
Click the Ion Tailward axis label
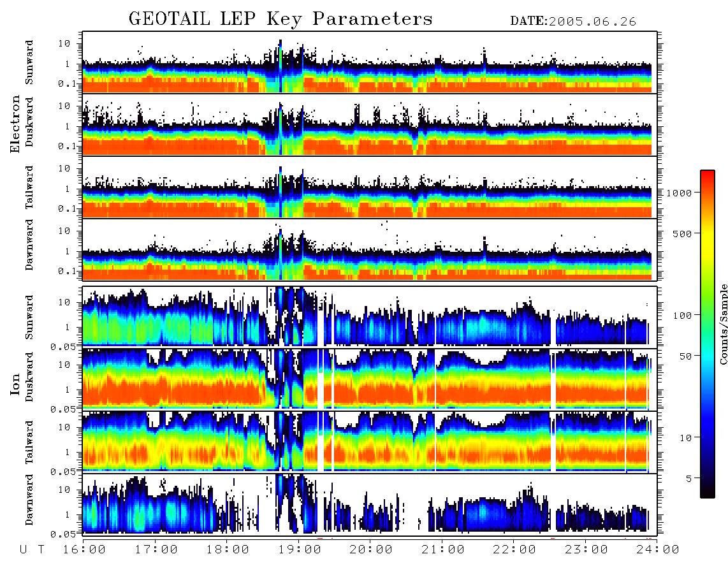[x=29, y=442]
